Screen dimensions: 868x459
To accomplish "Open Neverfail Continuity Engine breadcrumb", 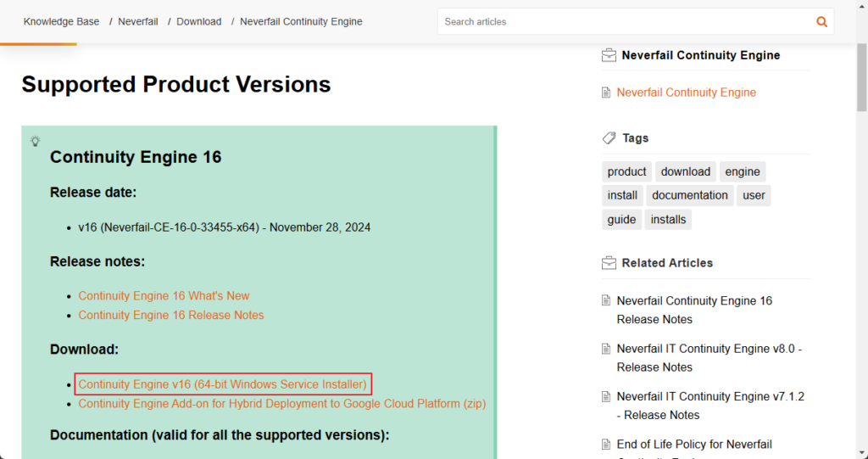I will point(301,21).
